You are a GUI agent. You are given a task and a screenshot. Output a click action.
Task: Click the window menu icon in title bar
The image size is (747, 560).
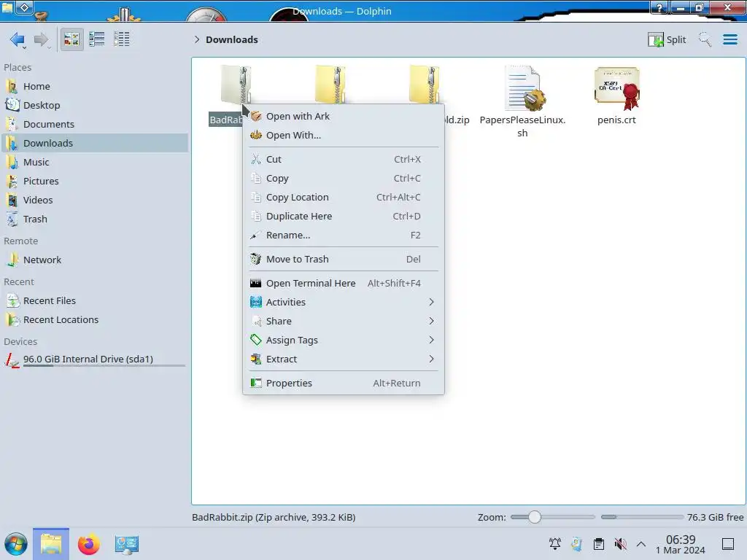pyautogui.click(x=7, y=7)
